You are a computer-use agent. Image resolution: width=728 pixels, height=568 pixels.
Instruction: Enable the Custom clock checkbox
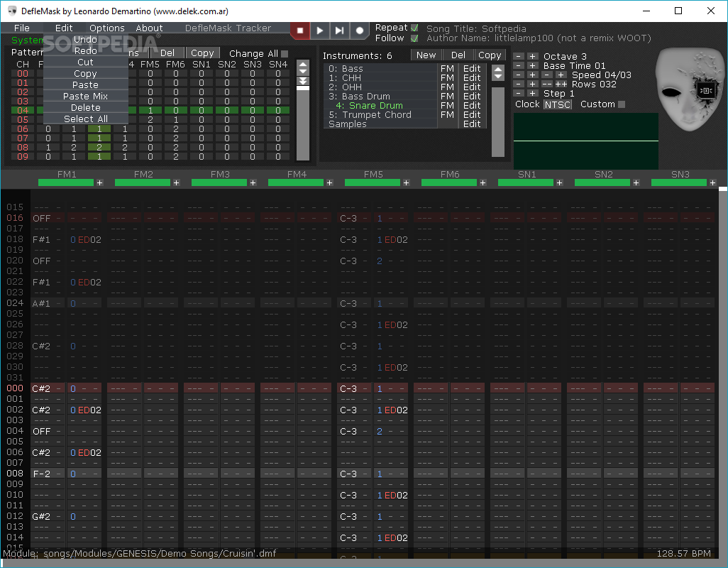[x=622, y=104]
